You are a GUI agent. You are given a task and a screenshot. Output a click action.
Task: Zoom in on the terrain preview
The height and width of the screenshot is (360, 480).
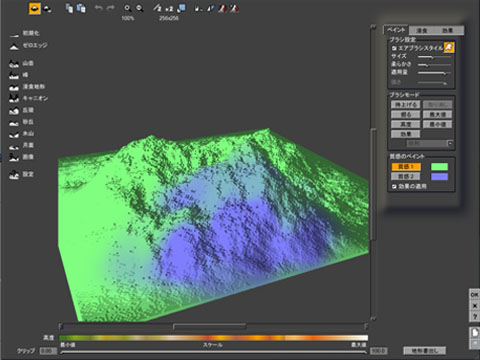click(127, 8)
